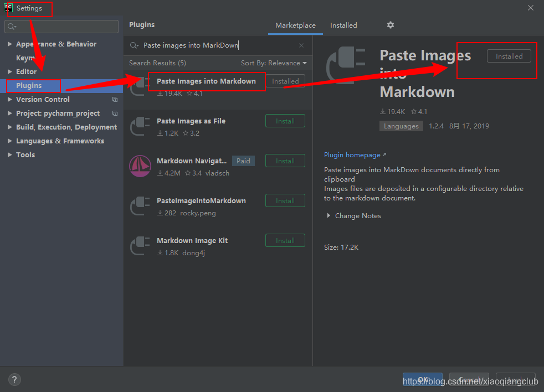
Task: Click the Markdown Image Kit plugin icon
Action: [x=140, y=246]
